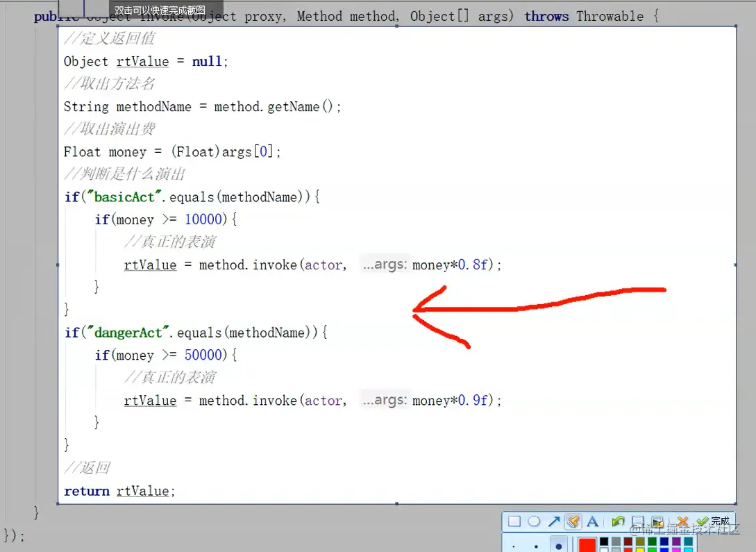Screen dimensions: 756x552
Task: Save the screenshot with the disk icon
Action: (x=638, y=521)
